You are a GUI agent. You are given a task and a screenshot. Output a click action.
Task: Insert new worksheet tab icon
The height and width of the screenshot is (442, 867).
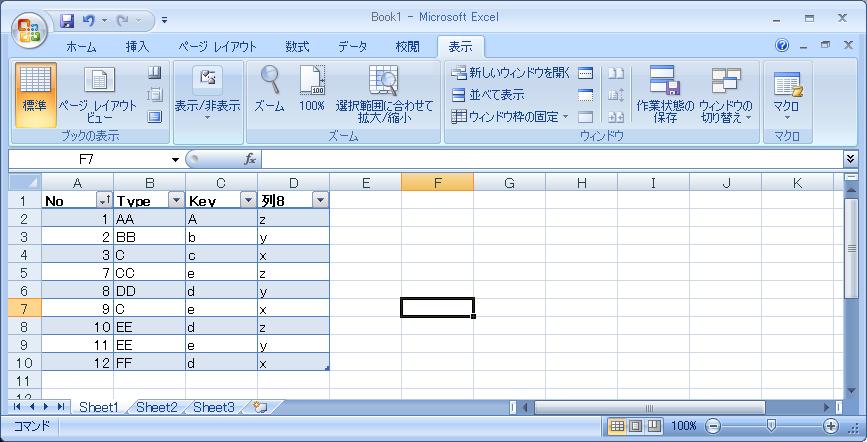[259, 408]
